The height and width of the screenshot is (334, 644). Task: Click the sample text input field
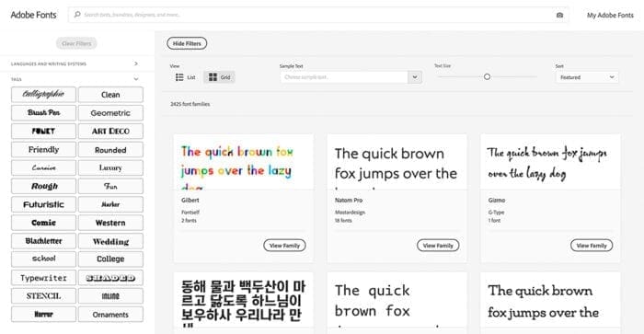(344, 77)
